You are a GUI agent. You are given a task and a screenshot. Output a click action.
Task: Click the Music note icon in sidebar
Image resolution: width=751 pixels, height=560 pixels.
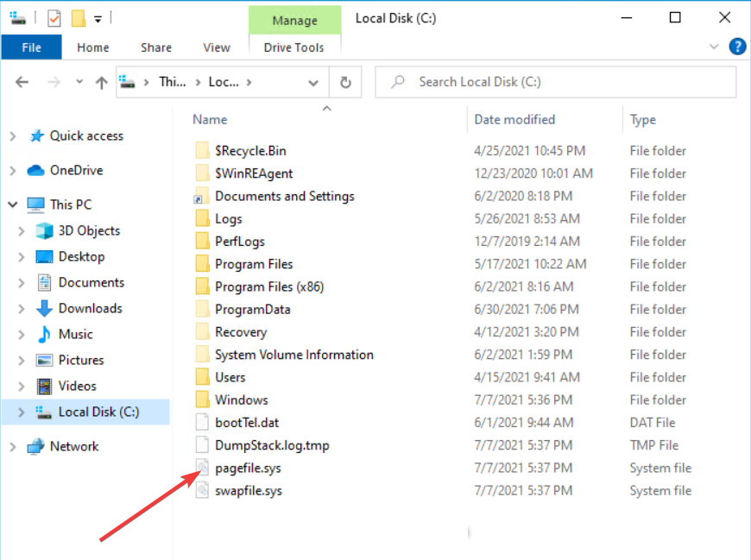45,334
